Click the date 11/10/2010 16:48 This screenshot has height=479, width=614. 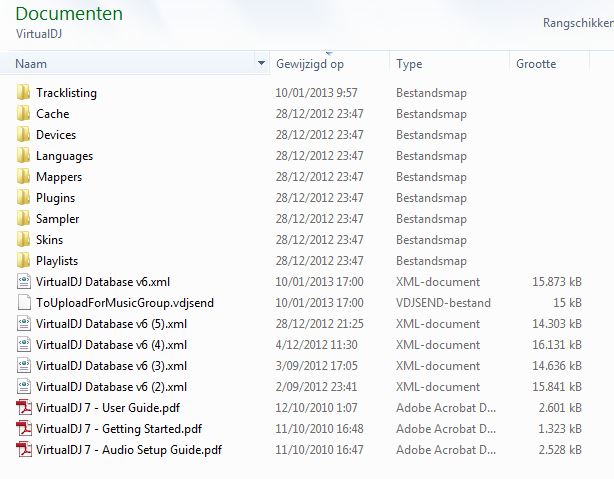pyautogui.click(x=320, y=429)
